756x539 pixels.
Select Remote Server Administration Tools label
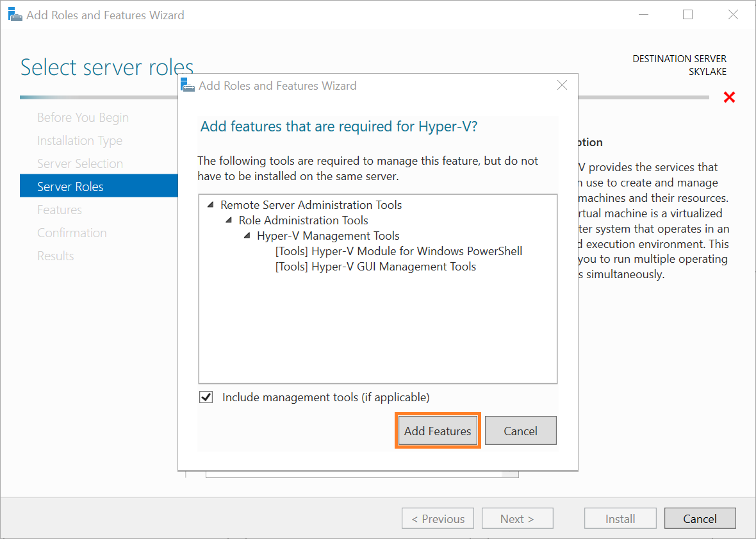click(311, 205)
